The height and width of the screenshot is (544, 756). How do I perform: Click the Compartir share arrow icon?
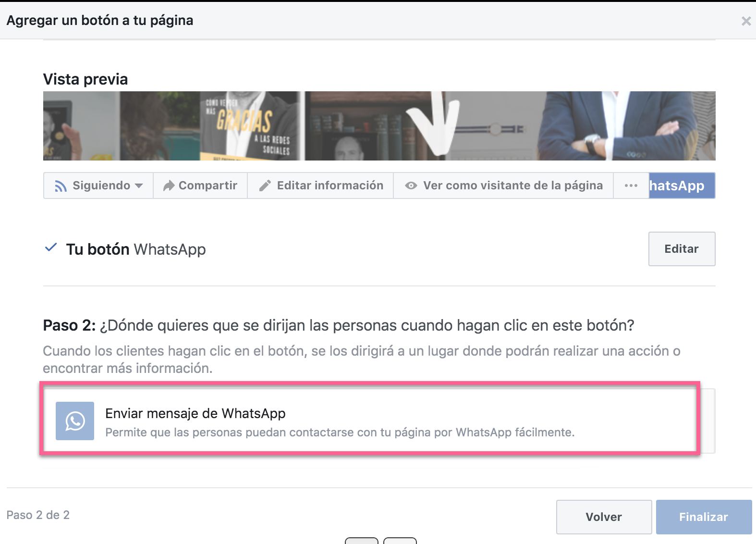click(x=169, y=185)
